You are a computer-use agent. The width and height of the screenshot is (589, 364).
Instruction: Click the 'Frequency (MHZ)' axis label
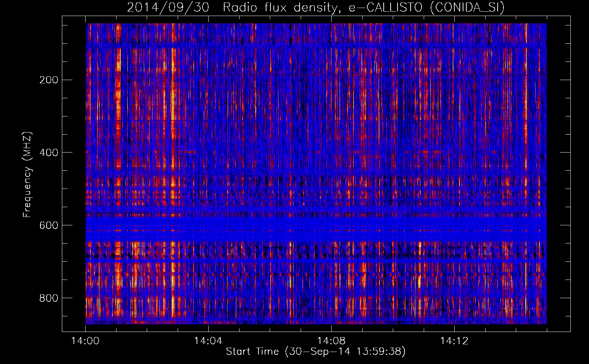click(27, 175)
